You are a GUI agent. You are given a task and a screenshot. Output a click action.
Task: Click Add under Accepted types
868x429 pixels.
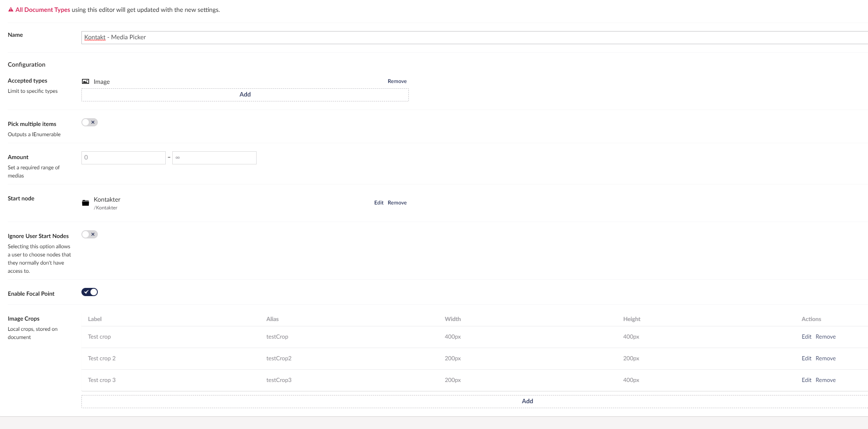tap(245, 94)
